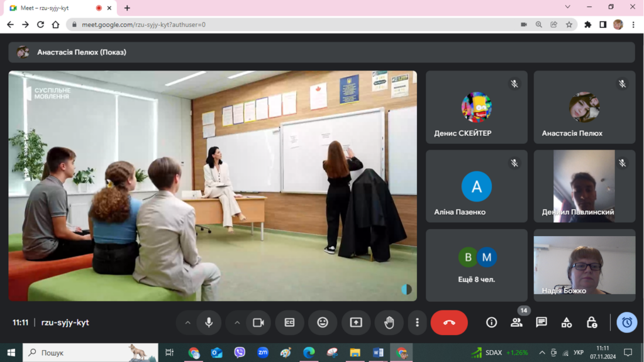Open a new browser tab
644x362 pixels.
(127, 8)
